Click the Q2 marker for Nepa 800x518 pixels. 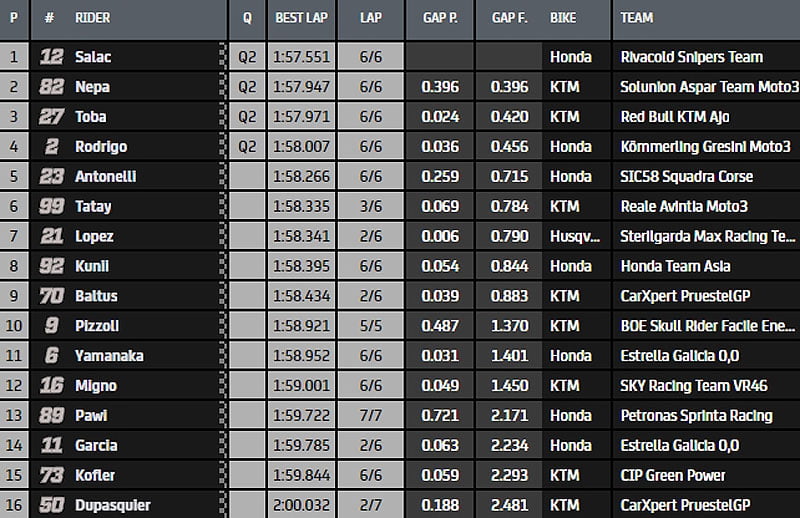coord(247,87)
